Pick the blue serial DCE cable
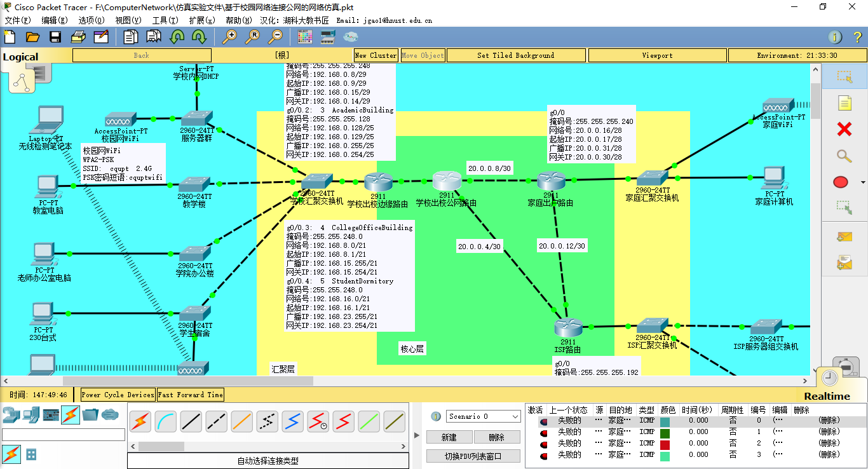Screen dimensions: 868x469 pyautogui.click(x=293, y=421)
